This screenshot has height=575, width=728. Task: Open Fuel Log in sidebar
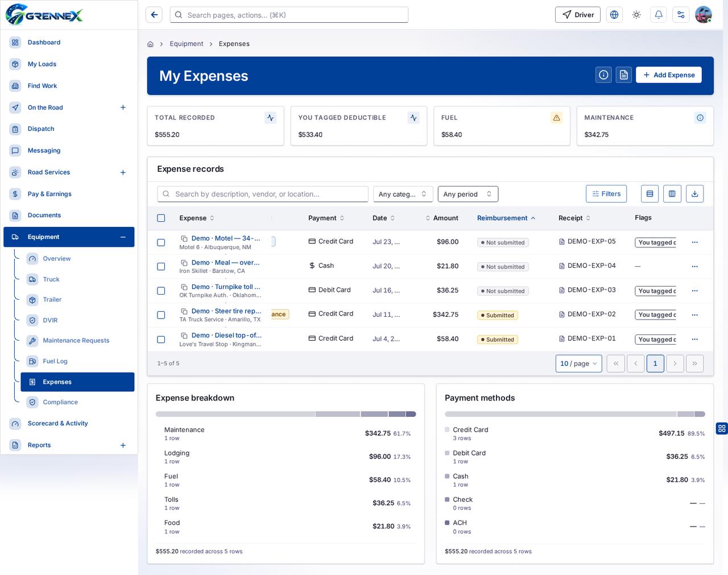point(77,361)
